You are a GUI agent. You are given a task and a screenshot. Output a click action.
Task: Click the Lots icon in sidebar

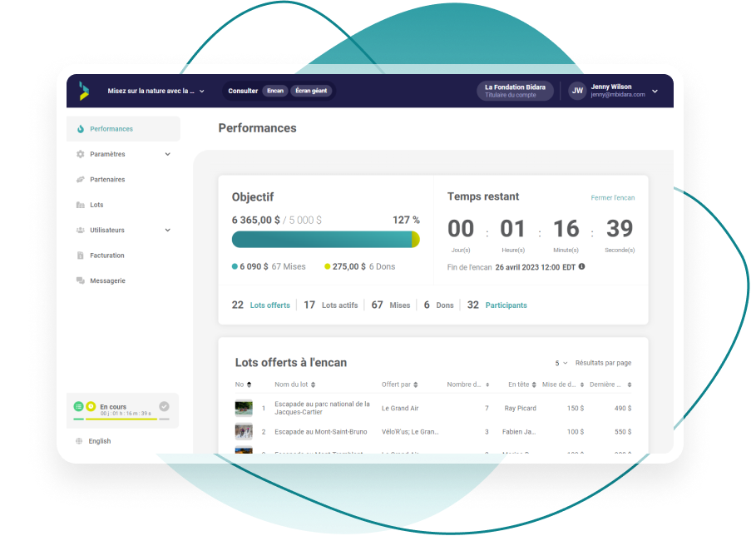pos(80,205)
